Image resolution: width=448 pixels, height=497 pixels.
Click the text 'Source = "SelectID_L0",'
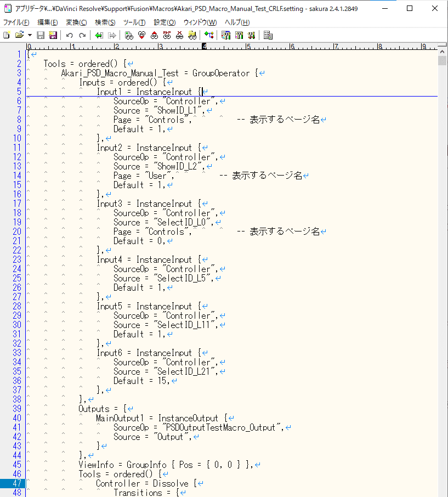(x=164, y=223)
